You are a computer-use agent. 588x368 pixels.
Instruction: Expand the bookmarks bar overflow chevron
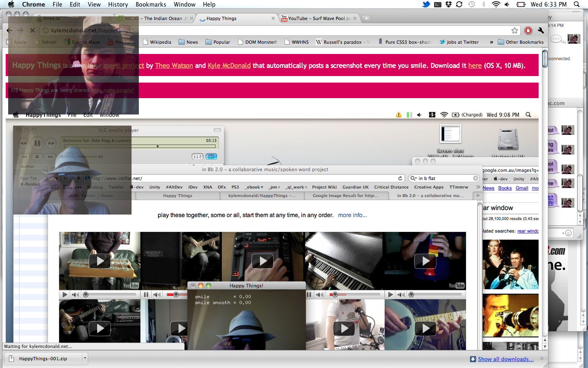coord(491,42)
